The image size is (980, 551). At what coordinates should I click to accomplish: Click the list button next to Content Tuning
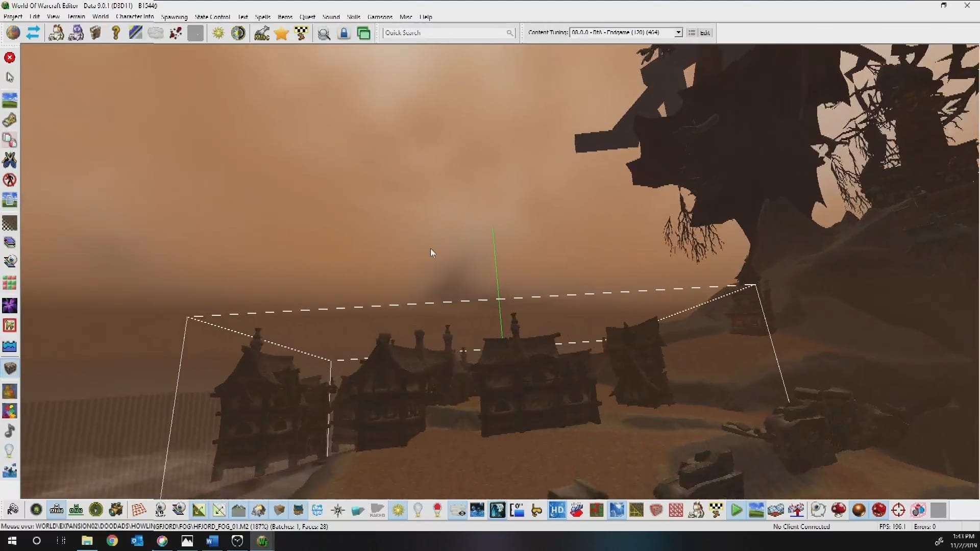point(692,33)
